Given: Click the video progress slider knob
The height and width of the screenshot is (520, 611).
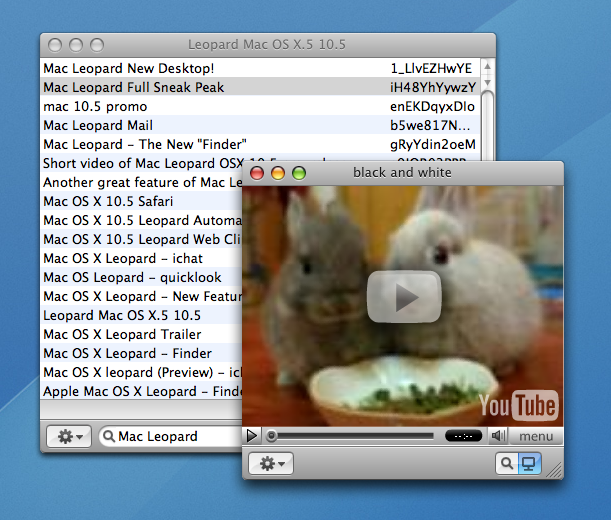Looking at the screenshot, I should tap(271, 436).
